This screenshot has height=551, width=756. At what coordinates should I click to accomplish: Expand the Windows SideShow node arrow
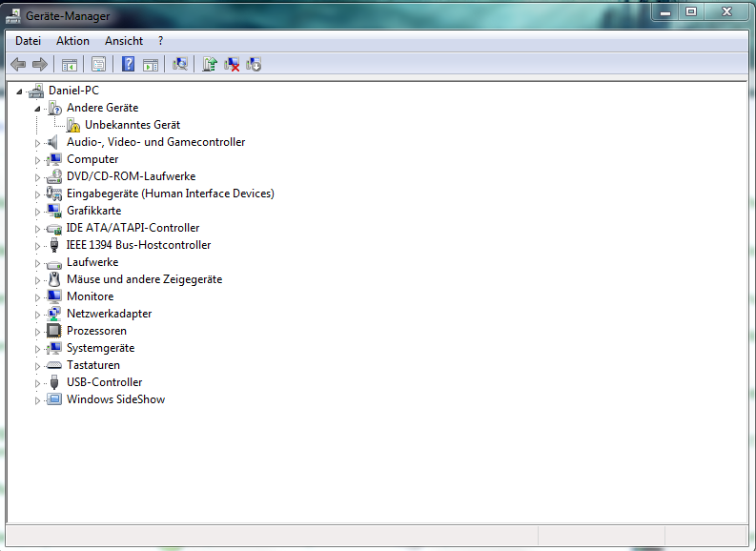37,400
